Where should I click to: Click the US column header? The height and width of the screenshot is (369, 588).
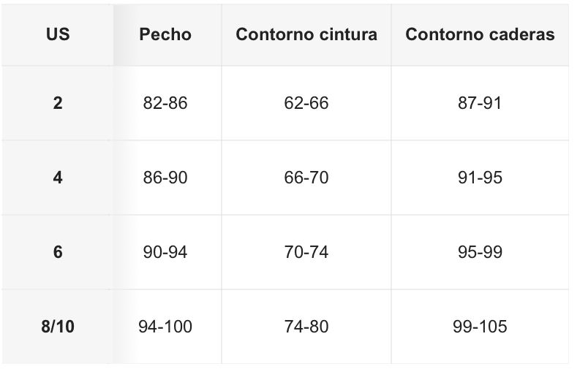pyautogui.click(x=58, y=34)
